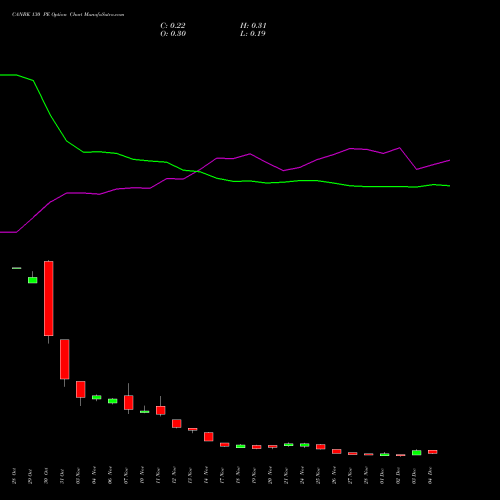Click the '03 Nov' date axis label
Image resolution: width=500 pixels, height=500 pixels.
78,476
